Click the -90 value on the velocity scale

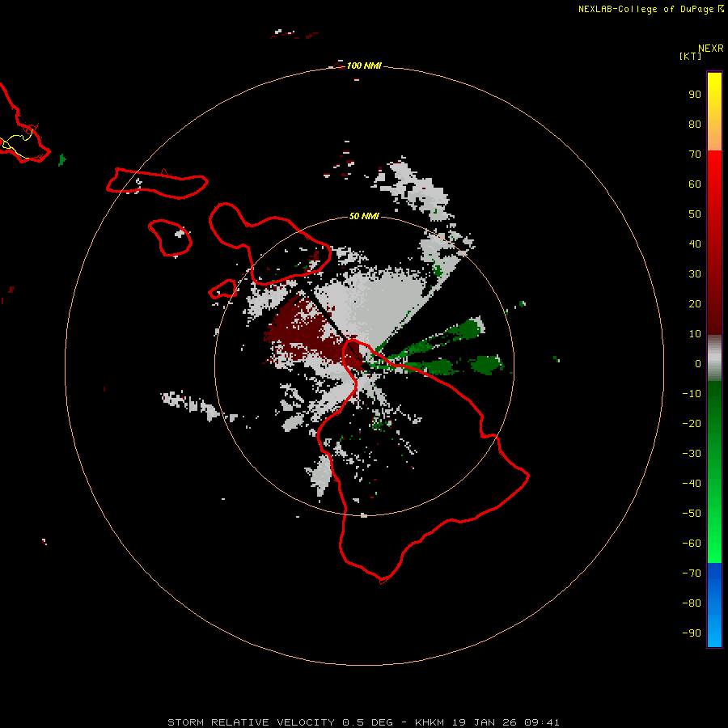pyautogui.click(x=692, y=633)
